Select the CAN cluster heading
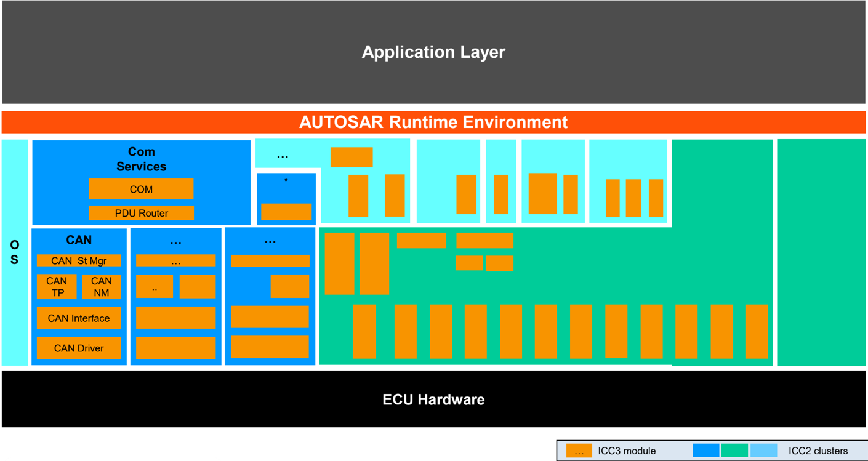Screen dimensions: 868x461 pyautogui.click(x=79, y=240)
